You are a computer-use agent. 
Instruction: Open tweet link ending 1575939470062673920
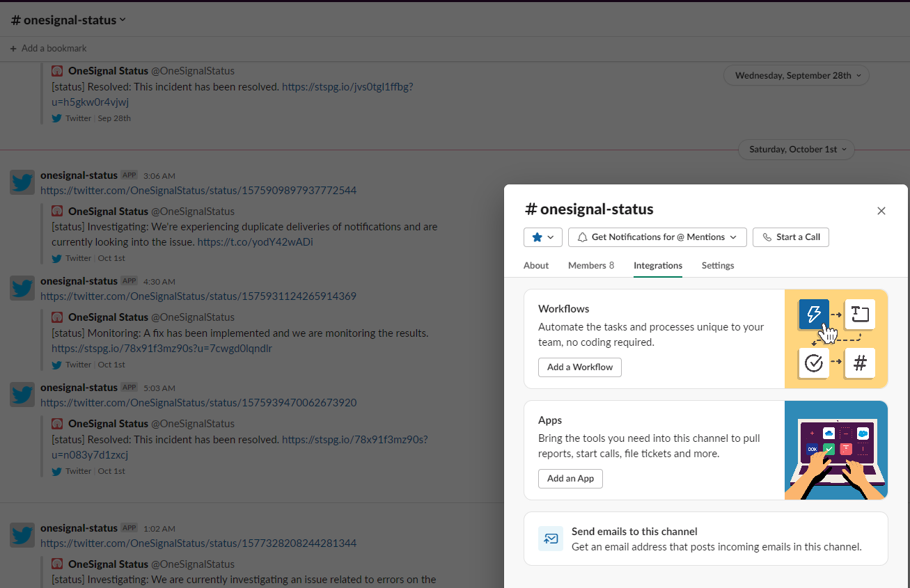tap(198, 402)
